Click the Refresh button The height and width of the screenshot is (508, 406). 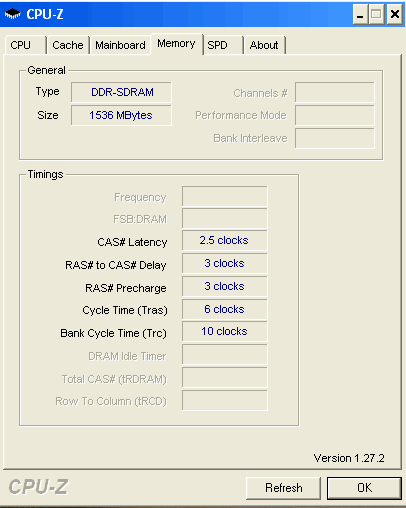(283, 488)
